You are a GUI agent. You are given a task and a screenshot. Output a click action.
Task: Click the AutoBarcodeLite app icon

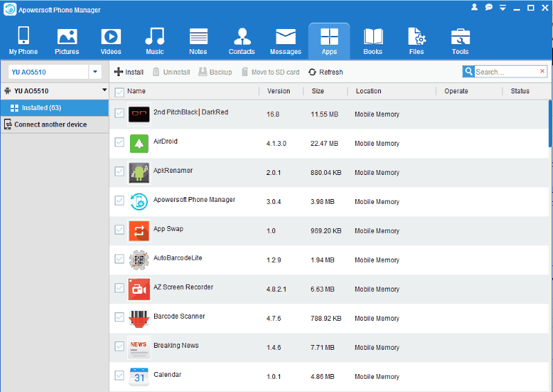click(x=139, y=260)
